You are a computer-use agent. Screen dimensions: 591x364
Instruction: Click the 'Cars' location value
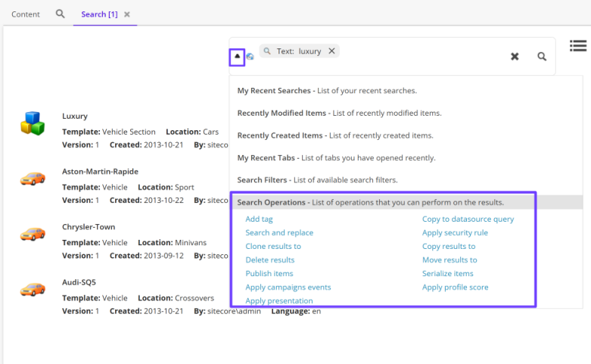[210, 132]
